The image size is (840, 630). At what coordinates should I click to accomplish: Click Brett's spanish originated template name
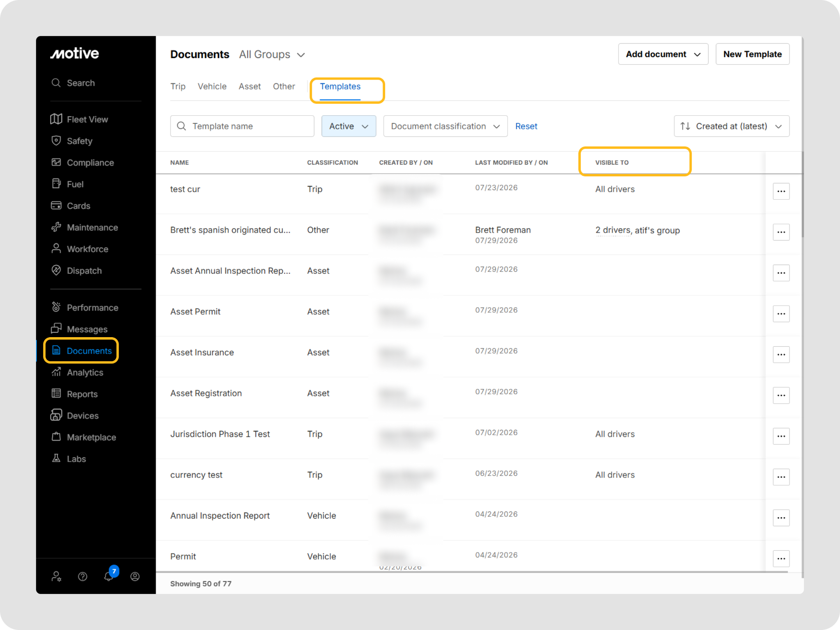tap(230, 230)
